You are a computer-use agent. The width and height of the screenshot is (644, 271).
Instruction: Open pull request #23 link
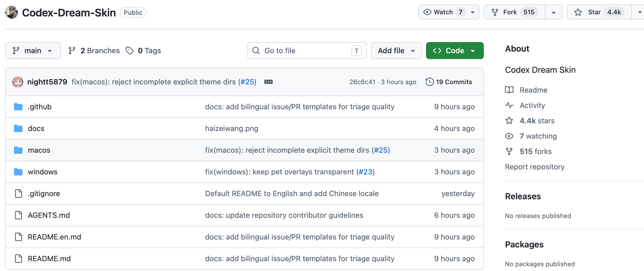pyautogui.click(x=365, y=172)
